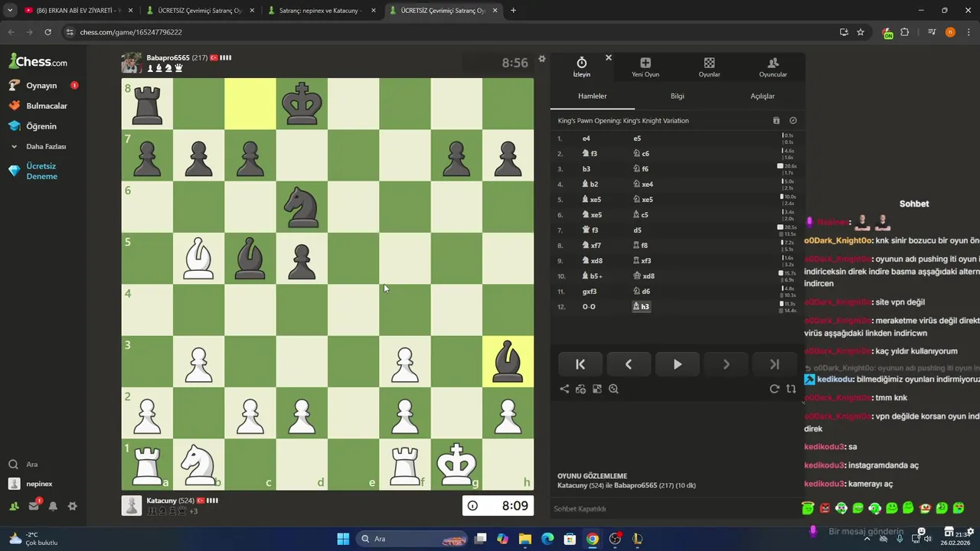The height and width of the screenshot is (551, 980).
Task: Click the black bishop on h3
Action: (x=508, y=360)
